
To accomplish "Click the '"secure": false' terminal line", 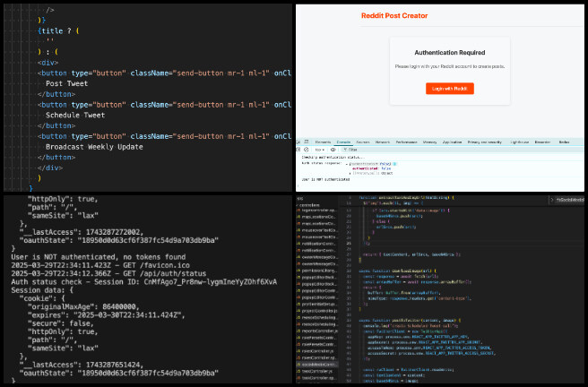I will (x=61, y=323).
